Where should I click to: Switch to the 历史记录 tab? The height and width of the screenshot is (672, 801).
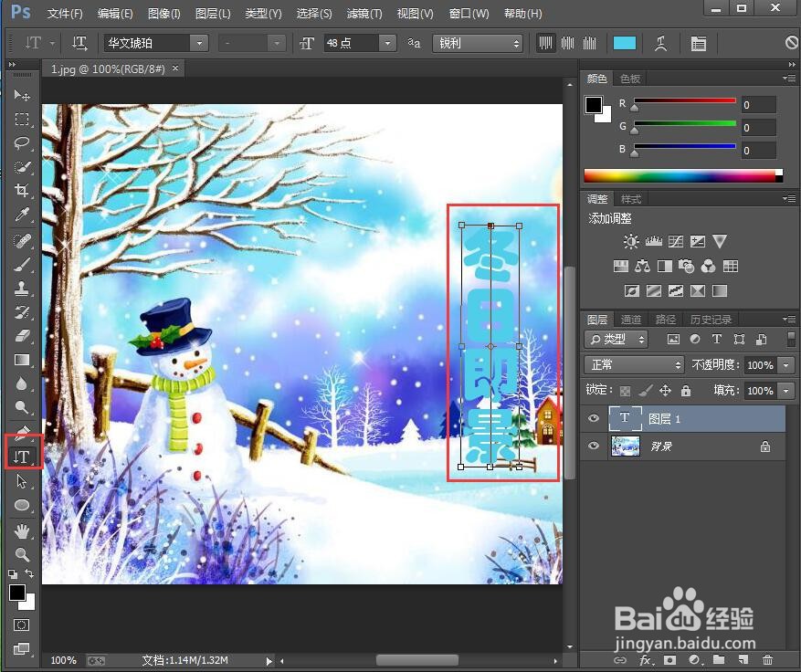tap(711, 320)
